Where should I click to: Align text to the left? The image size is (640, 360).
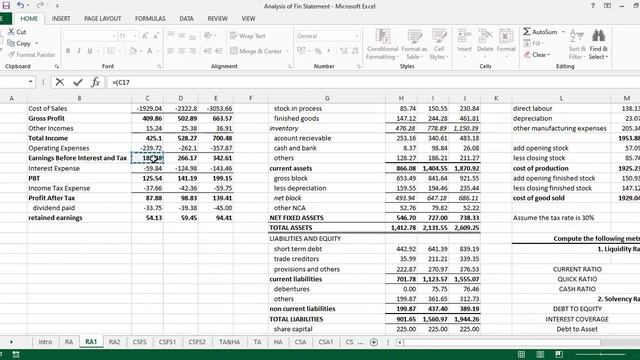pos(171,51)
